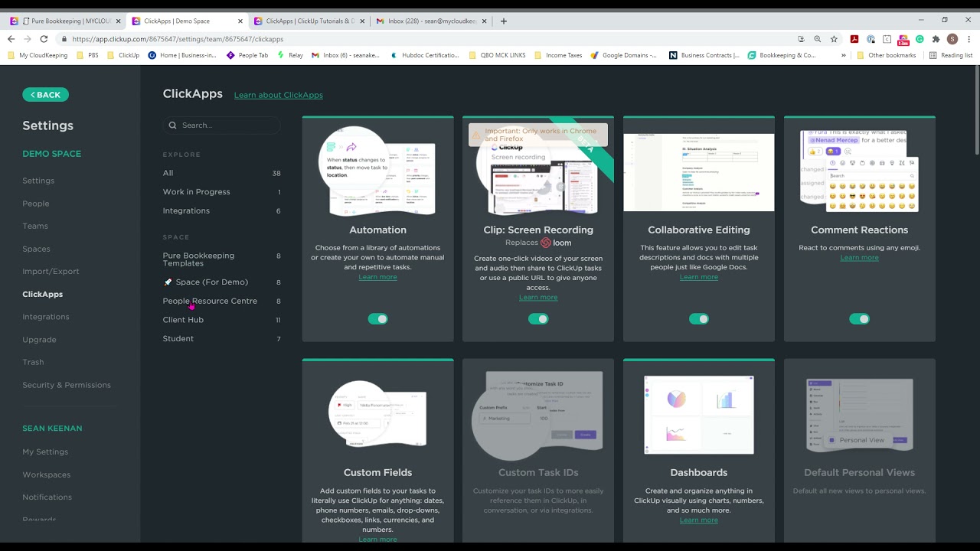Reload the page
Viewport: 980px width, 551px height.
coord(43,39)
